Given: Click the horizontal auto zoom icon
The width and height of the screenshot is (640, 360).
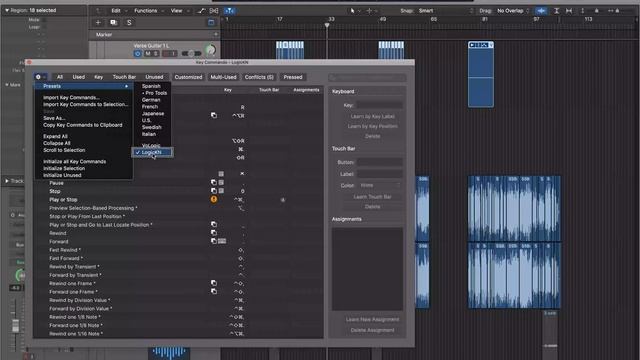Looking at the screenshot, I should pyautogui.click(x=569, y=11).
